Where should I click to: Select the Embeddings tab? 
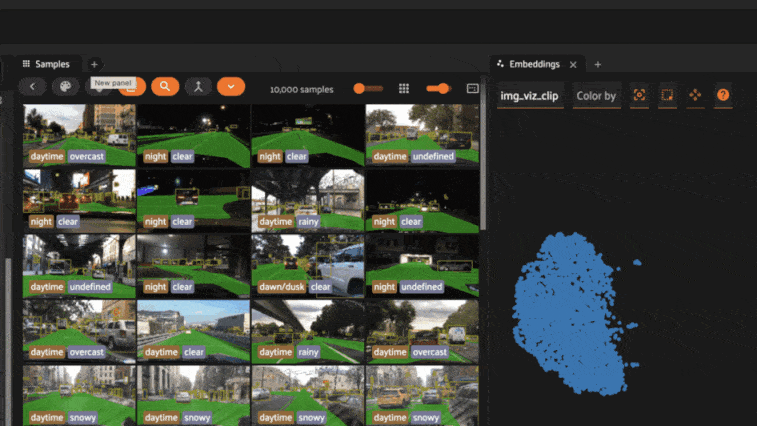(x=534, y=64)
